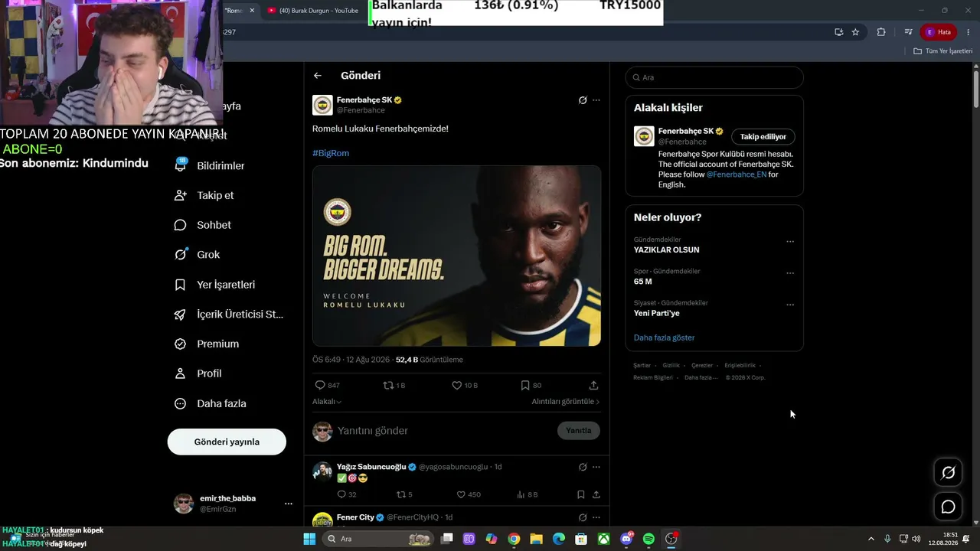Open the Windows Start menu
980x551 pixels.
tap(309, 539)
